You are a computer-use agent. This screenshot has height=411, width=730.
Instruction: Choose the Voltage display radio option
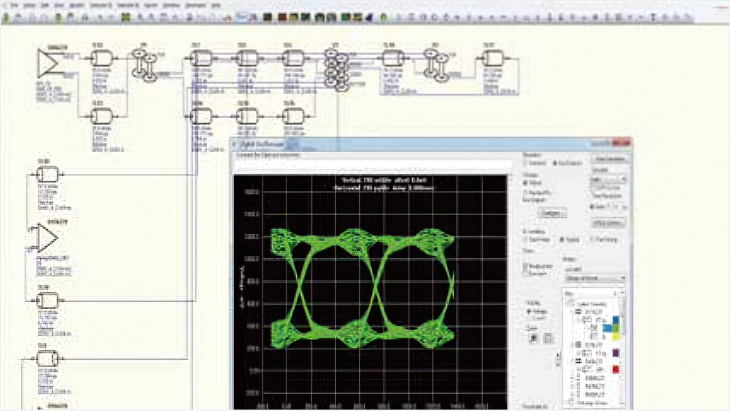click(527, 311)
